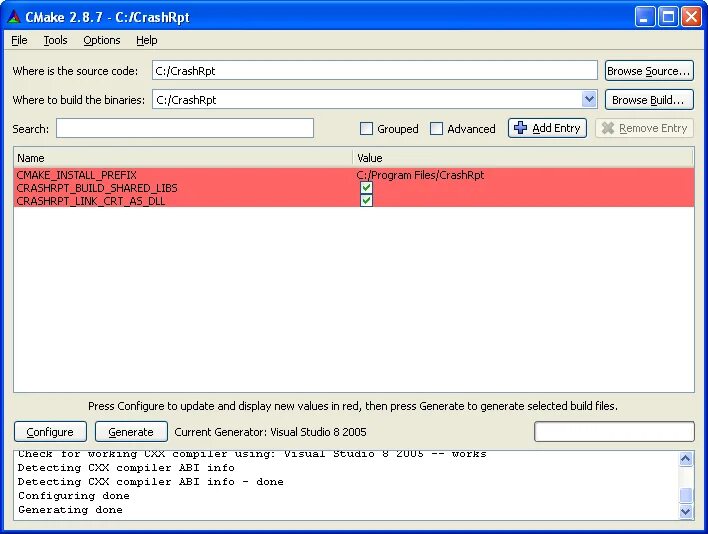This screenshot has height=534, width=708.
Task: Click the output log scrollbar thumb
Action: coord(685,495)
